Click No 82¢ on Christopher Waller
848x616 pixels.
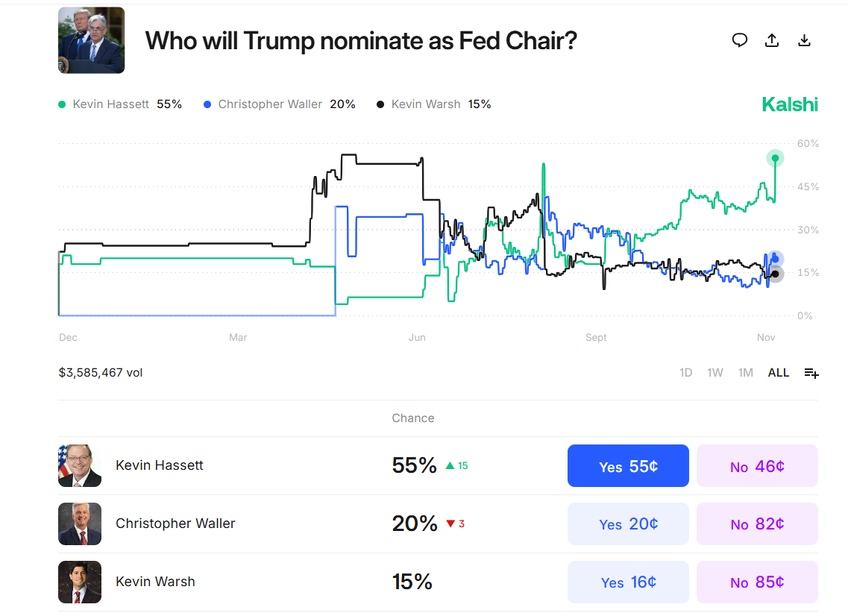(757, 524)
